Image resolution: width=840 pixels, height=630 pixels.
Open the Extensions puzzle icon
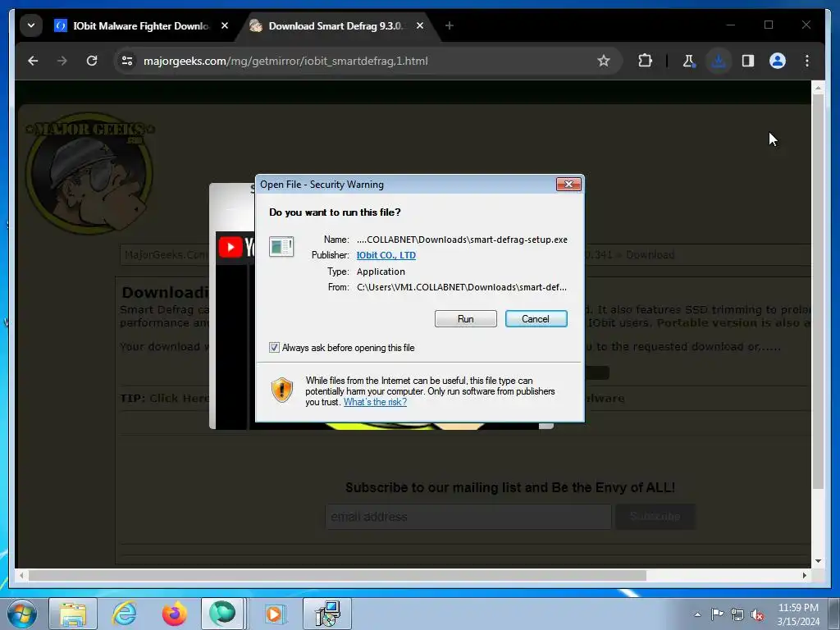tap(645, 61)
